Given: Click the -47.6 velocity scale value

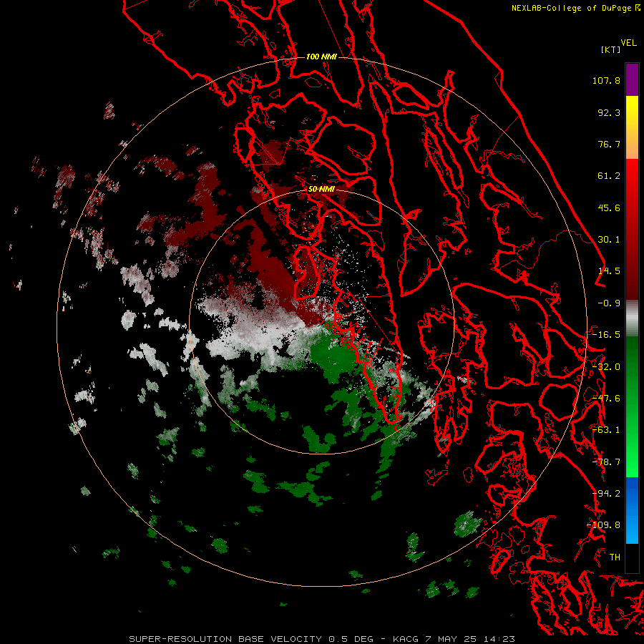Looking at the screenshot, I should pos(606,399).
